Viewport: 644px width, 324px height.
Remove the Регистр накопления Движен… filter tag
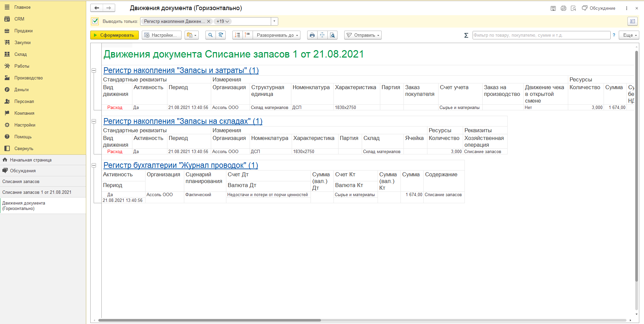click(x=208, y=21)
